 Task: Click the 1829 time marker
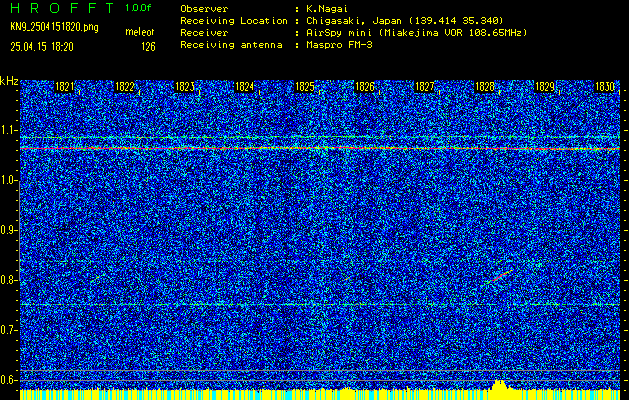click(x=545, y=87)
